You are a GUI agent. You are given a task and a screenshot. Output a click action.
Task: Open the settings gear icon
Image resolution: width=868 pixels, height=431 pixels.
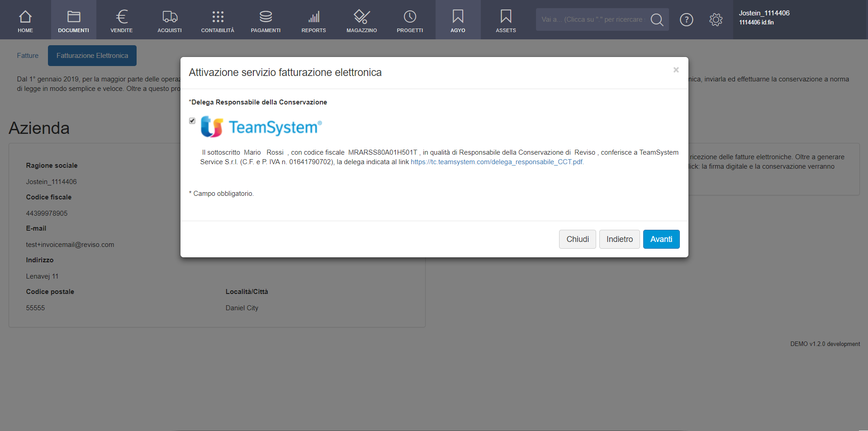tap(716, 19)
